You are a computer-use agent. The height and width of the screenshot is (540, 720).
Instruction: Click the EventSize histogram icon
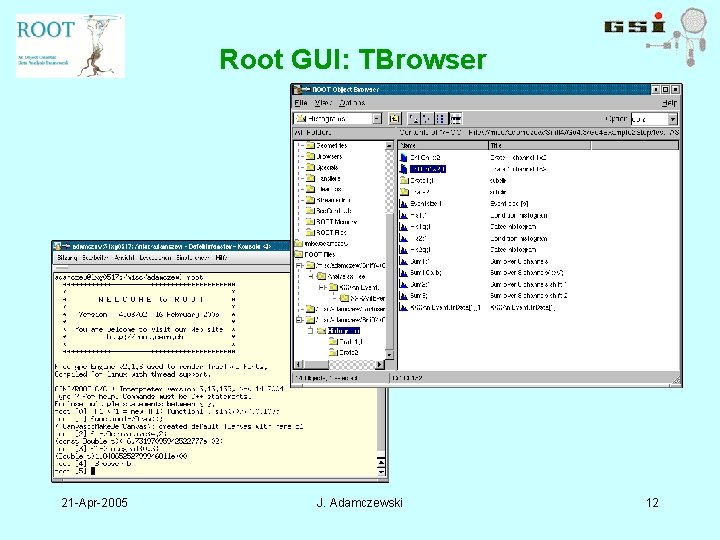tap(404, 203)
